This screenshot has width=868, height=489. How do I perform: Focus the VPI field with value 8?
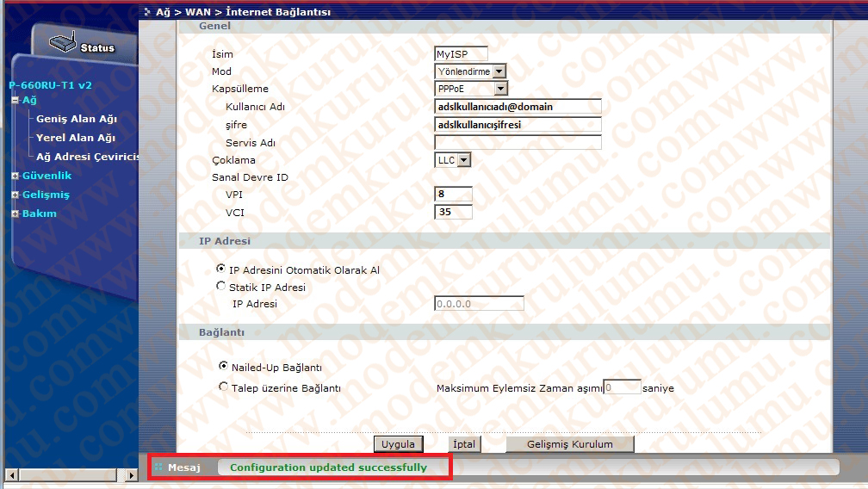(453, 195)
